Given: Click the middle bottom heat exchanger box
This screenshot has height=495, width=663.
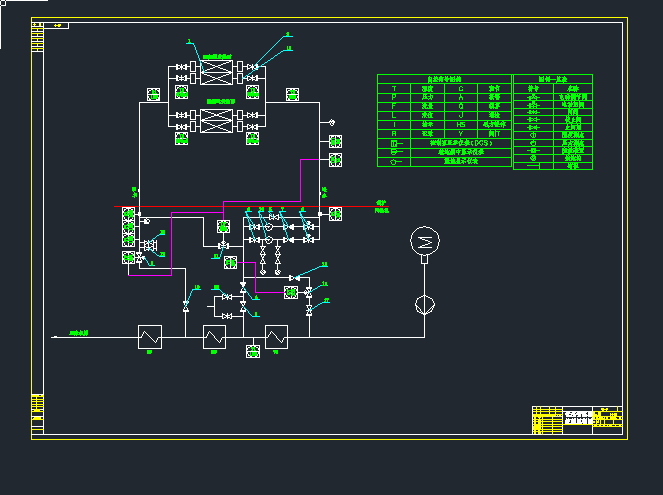Looking at the screenshot, I should coord(215,337).
